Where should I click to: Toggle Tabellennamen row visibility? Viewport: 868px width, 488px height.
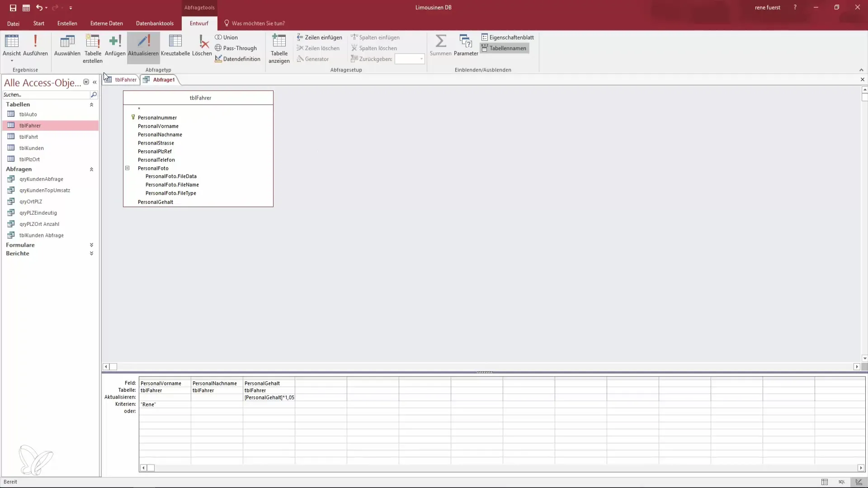pos(504,48)
